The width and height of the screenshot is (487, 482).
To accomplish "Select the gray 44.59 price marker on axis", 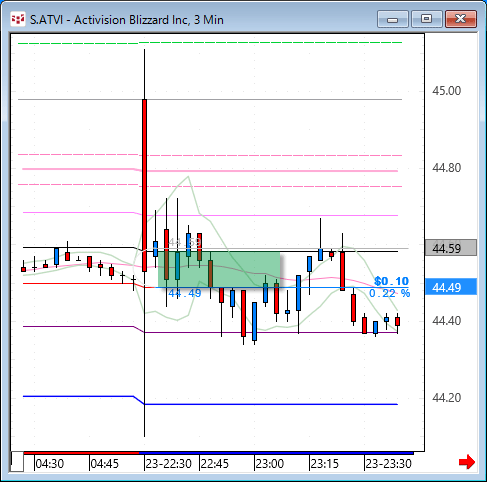I will pyautogui.click(x=451, y=248).
